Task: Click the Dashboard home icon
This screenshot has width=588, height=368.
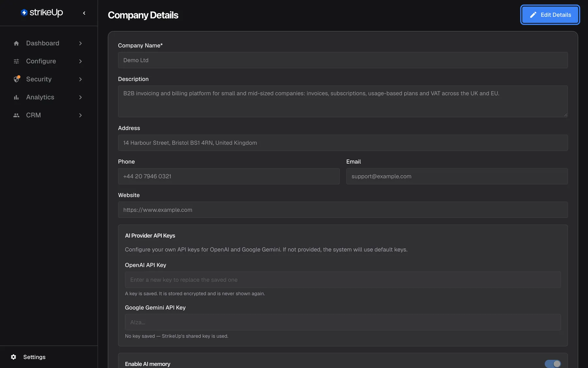Action: [x=16, y=43]
